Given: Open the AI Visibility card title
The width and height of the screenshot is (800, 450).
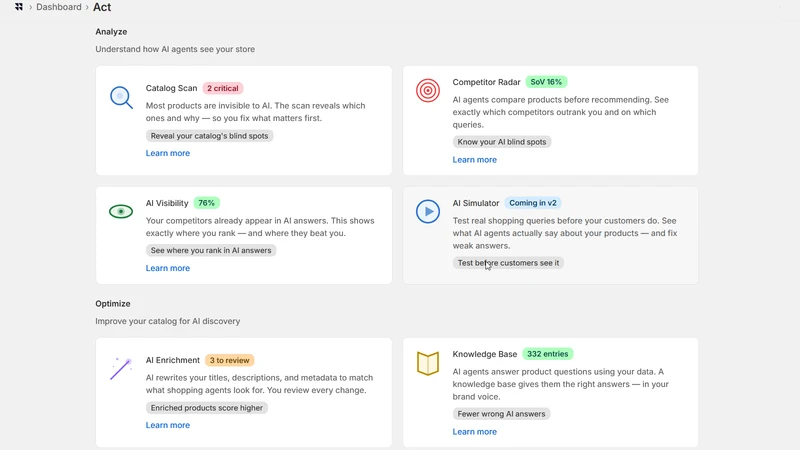Looking at the screenshot, I should [167, 203].
